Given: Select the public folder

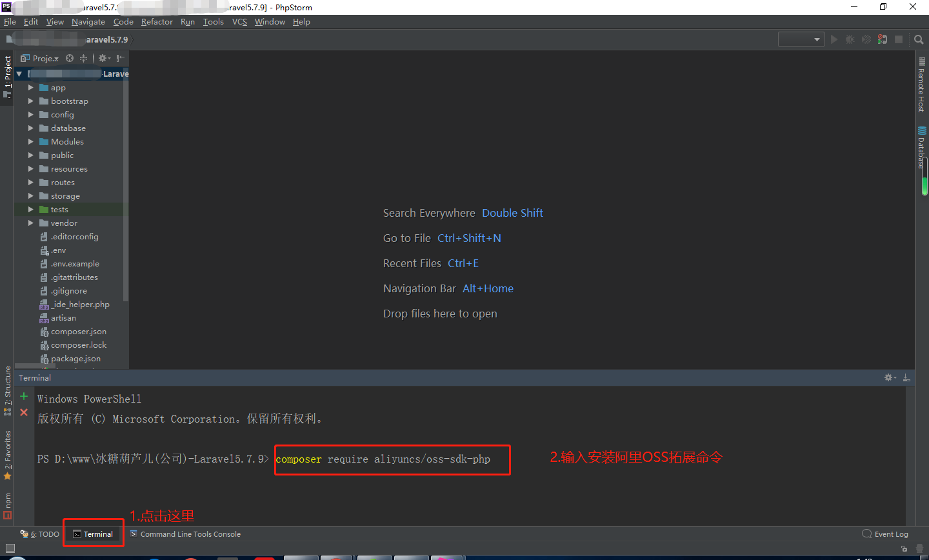Looking at the screenshot, I should 62,155.
